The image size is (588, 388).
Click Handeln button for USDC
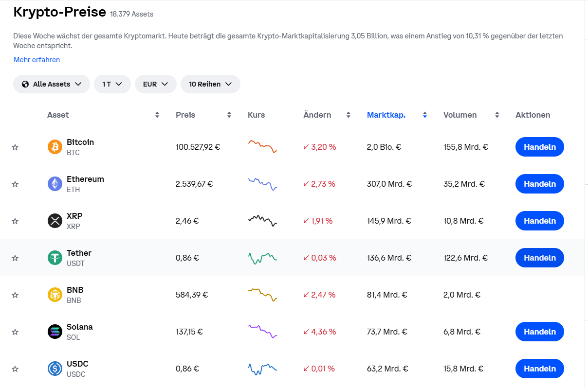pyautogui.click(x=540, y=369)
